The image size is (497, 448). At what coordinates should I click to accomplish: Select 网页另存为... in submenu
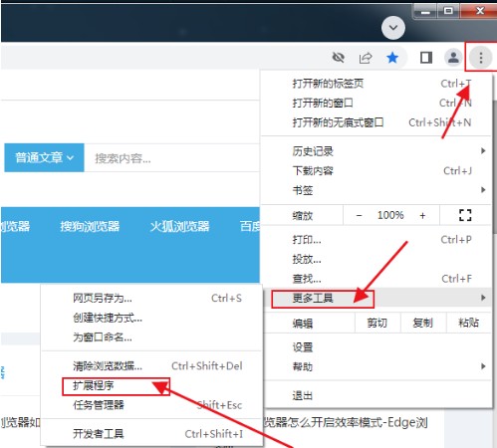[x=152, y=298]
